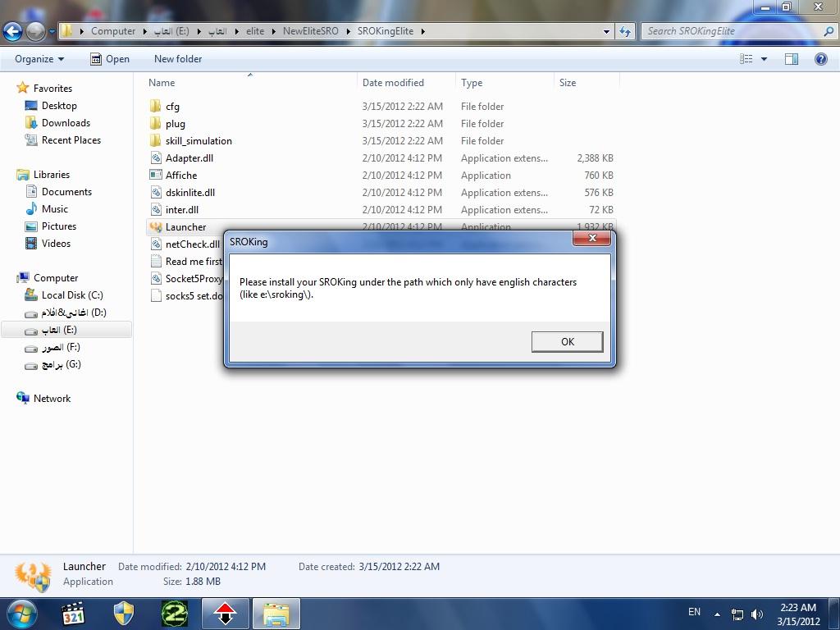
Task: Select the netCheck.dll file icon
Action: click(x=155, y=244)
